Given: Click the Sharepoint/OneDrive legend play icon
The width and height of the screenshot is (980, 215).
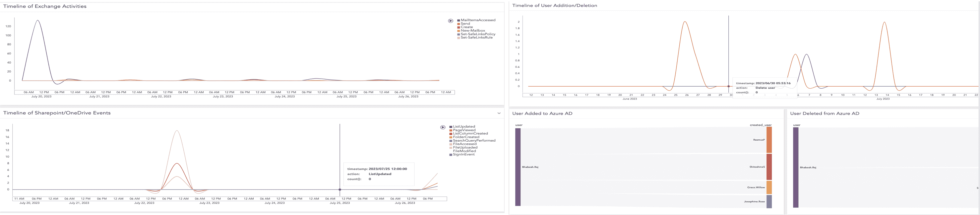Looking at the screenshot, I should point(443,127).
